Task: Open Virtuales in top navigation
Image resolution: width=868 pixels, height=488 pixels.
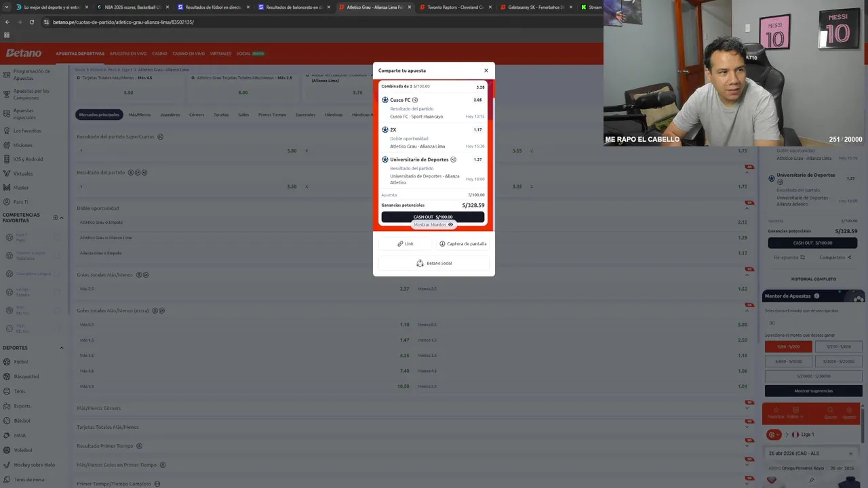Action: (221, 54)
